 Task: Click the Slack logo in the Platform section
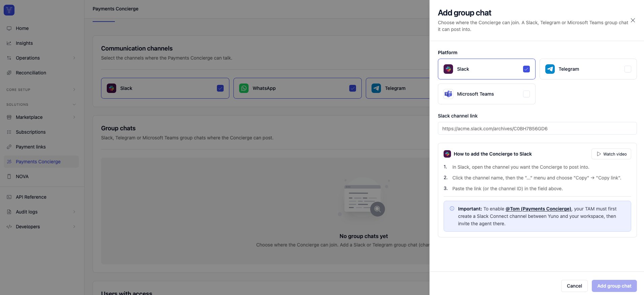448,69
